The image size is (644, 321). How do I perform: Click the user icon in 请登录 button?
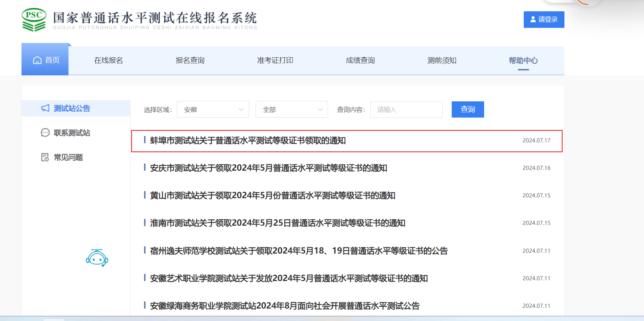[x=533, y=19]
